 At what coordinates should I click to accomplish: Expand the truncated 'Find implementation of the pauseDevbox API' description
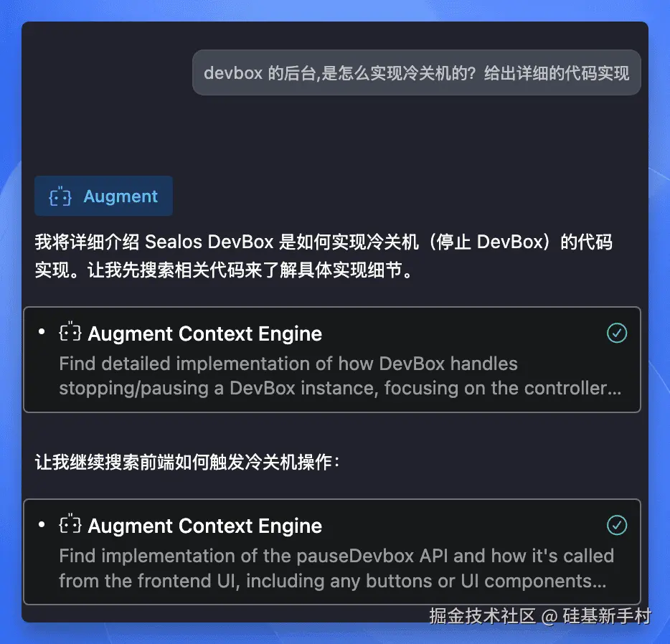(x=336, y=569)
